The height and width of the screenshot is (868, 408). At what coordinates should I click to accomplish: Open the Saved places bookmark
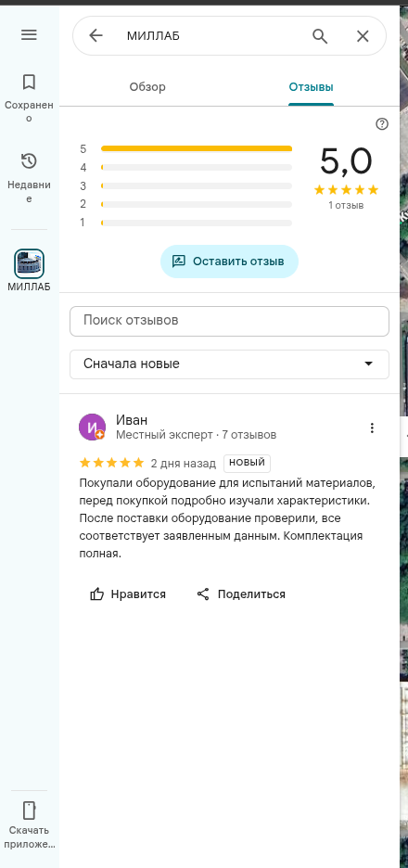29,82
